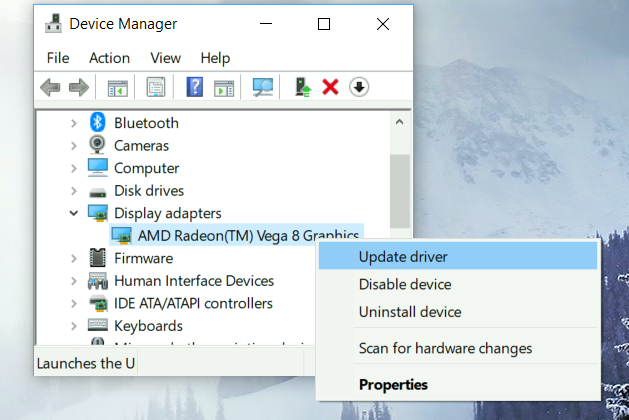
Task: Select the Keyboards label
Action: point(148,326)
